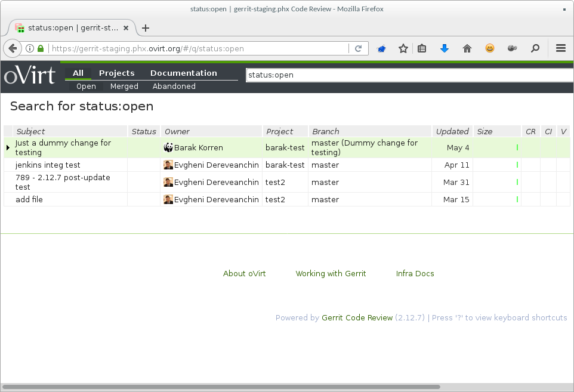This screenshot has width=574, height=392.
Task: Click the magnifier search toolbar icon
Action: [x=535, y=49]
